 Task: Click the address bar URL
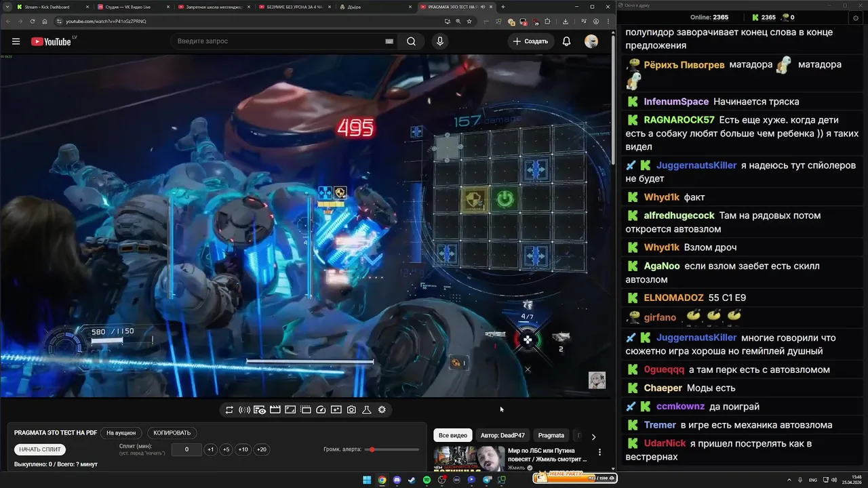(x=106, y=21)
